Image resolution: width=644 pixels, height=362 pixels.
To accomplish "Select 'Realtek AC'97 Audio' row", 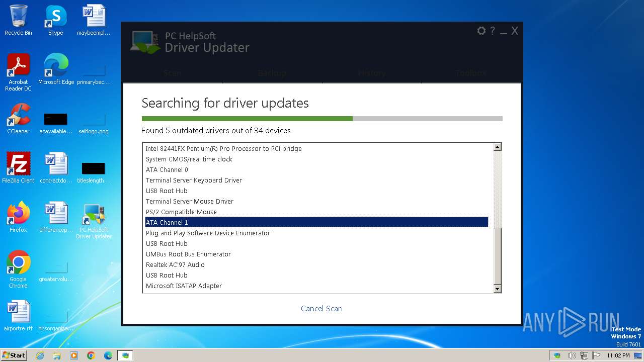I will (315, 265).
